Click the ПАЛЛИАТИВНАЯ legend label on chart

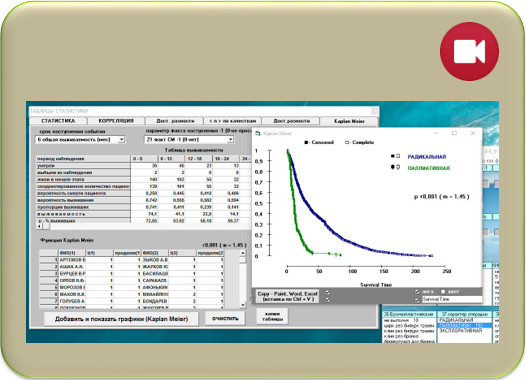428,168
